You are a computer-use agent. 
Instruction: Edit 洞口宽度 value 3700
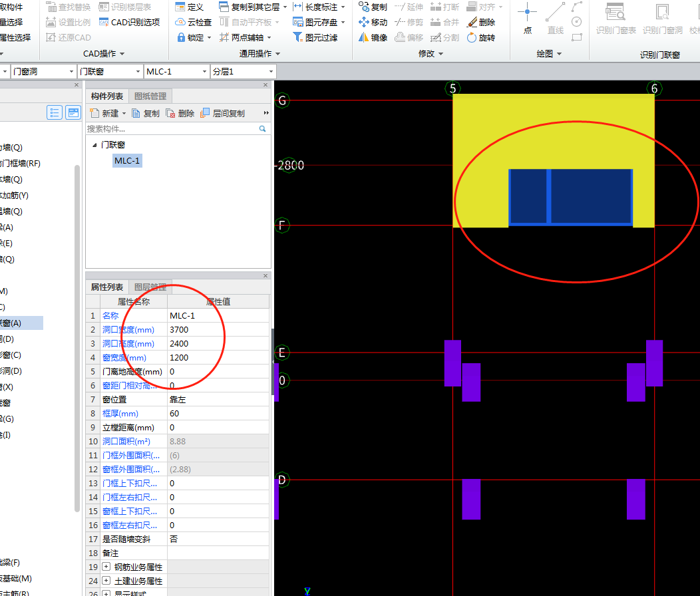click(x=218, y=329)
